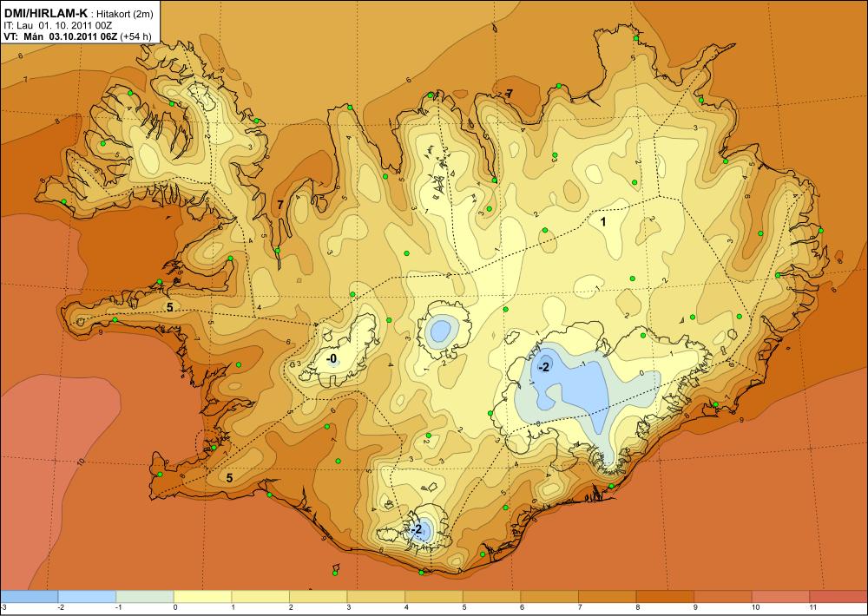Image resolution: width=868 pixels, height=616 pixels.
Task: Click the red legend band above 11
Action: (839, 597)
